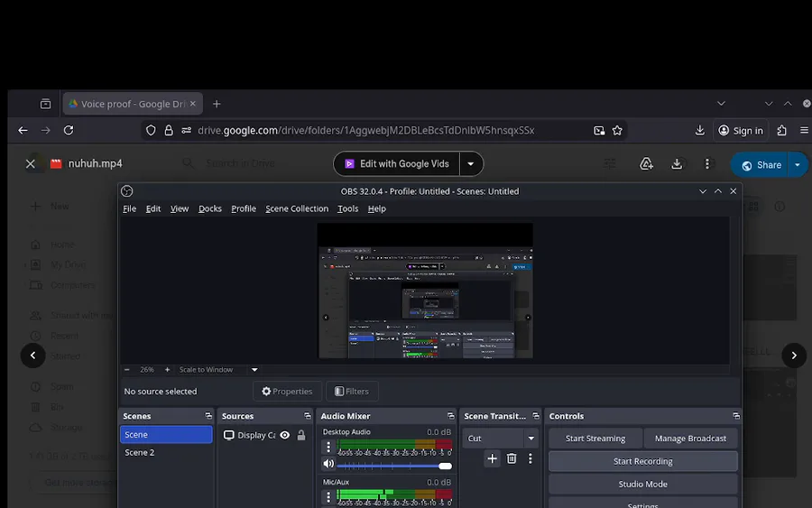Delete scene transition with trash icon

pyautogui.click(x=512, y=458)
